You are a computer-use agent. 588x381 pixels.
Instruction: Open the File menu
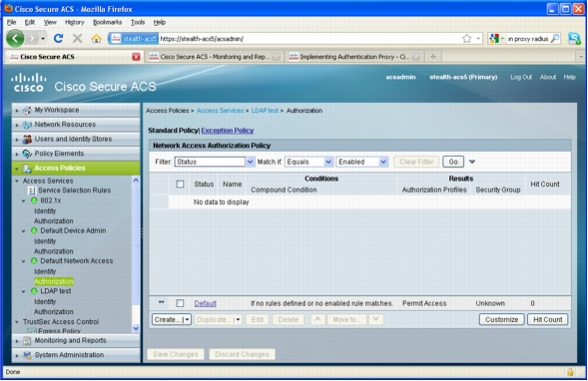click(11, 22)
